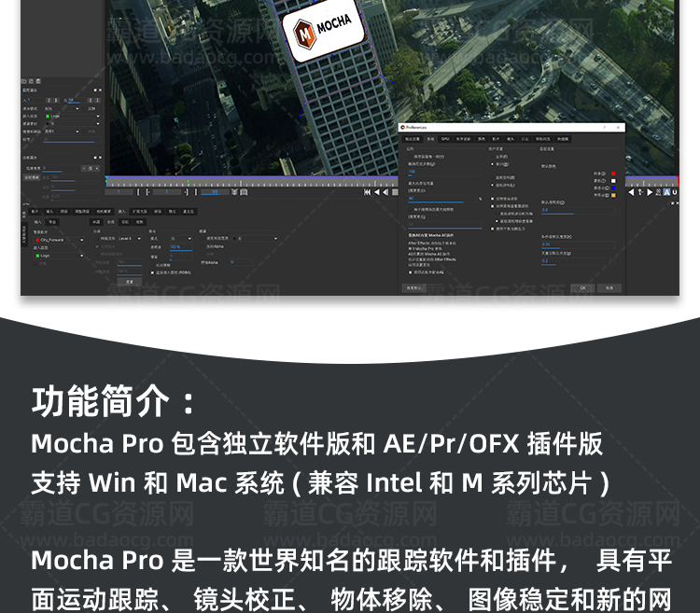Tick the checkbox labeled with 4025 in Preferences
This screenshot has width=700, height=613.
(411, 157)
